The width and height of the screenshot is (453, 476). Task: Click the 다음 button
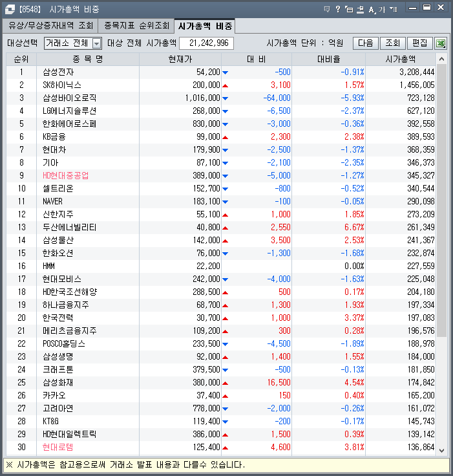pos(366,43)
